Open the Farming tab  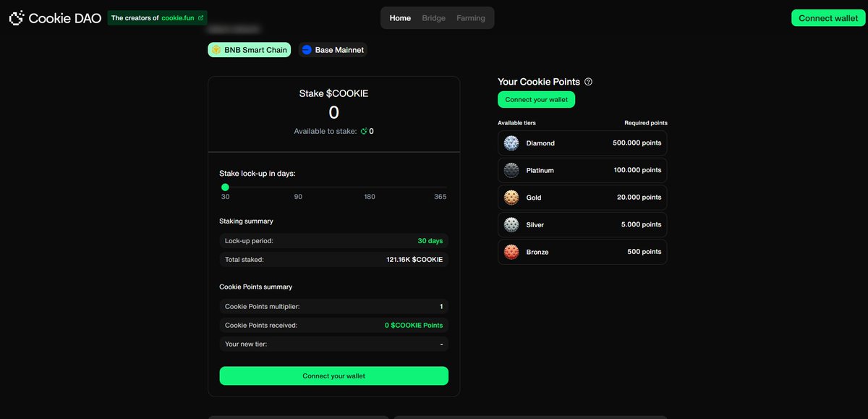471,18
